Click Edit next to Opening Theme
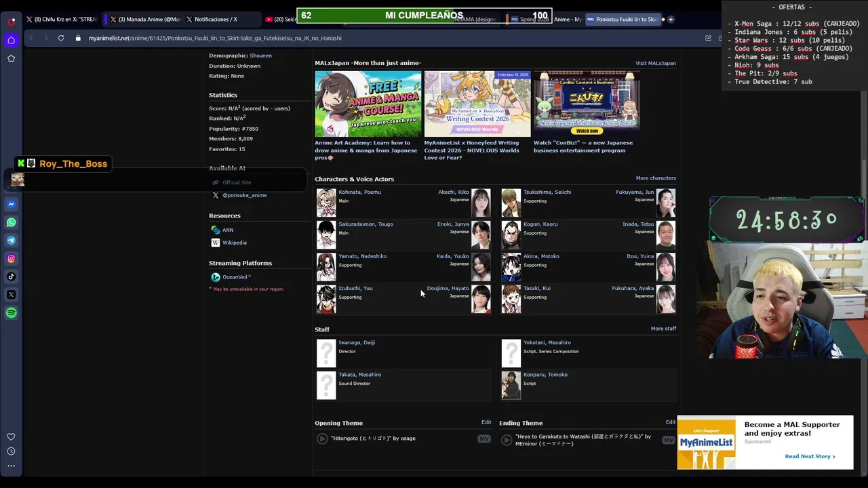Viewport: 868px width, 488px height. point(486,422)
